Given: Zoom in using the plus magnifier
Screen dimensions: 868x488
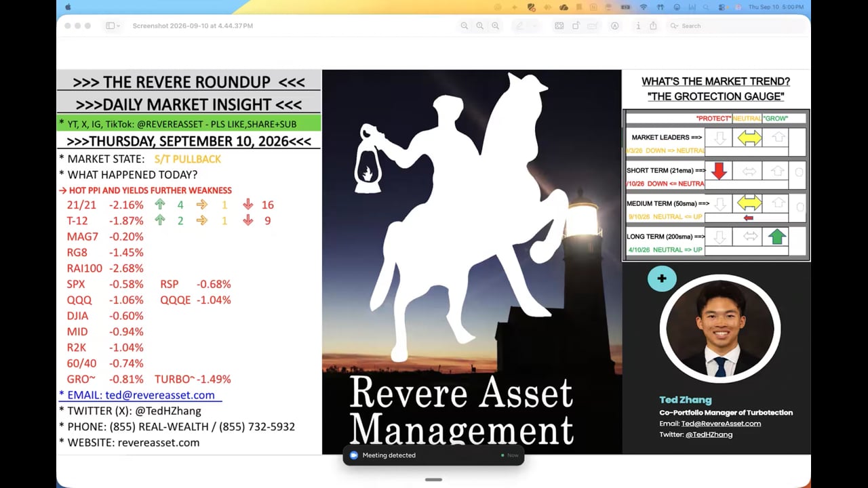Looking at the screenshot, I should point(496,26).
